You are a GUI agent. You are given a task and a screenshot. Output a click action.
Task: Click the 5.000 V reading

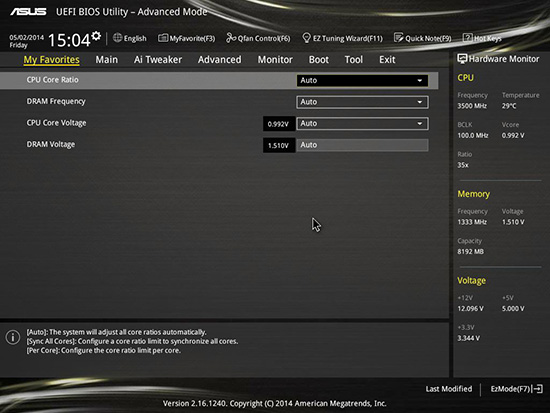pyautogui.click(x=513, y=309)
